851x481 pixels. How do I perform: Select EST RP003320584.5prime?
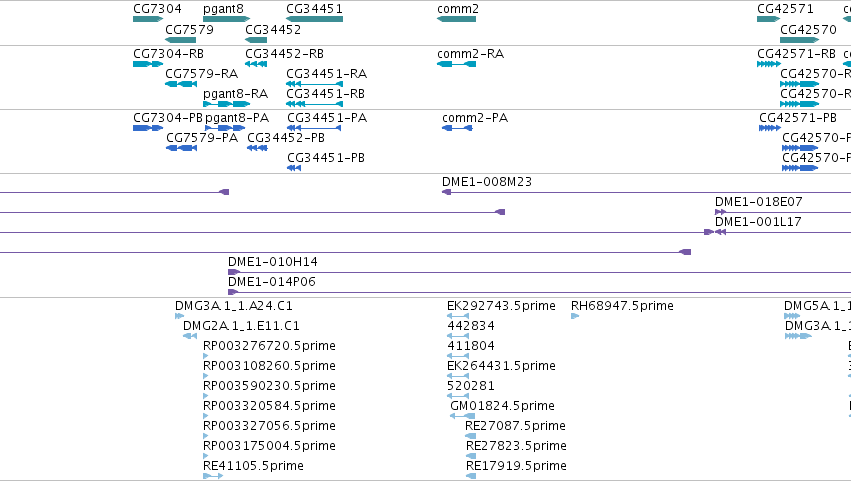click(269, 406)
